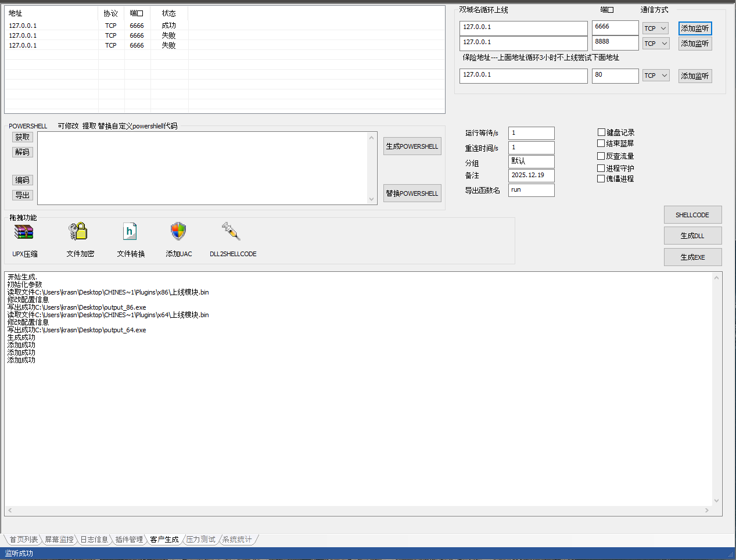Viewport: 736px width, 560px height.
Task: Click the log panel's scroll-right arrow
Action: tap(706, 511)
